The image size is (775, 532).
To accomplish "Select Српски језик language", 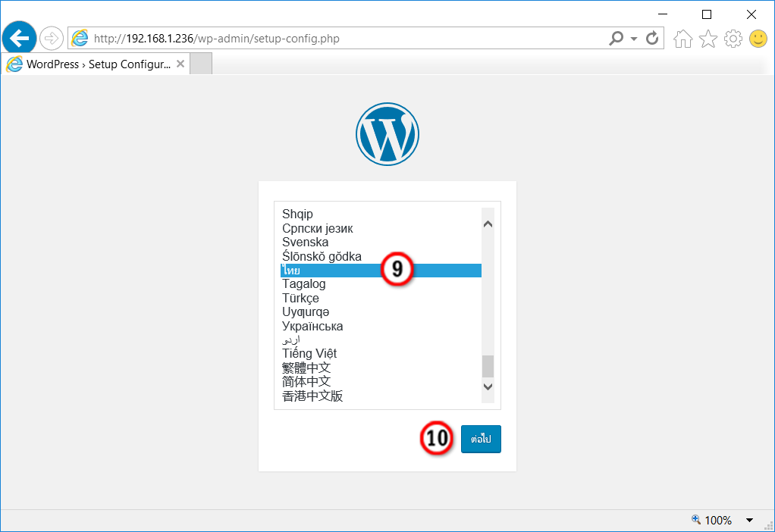I will coord(381,228).
